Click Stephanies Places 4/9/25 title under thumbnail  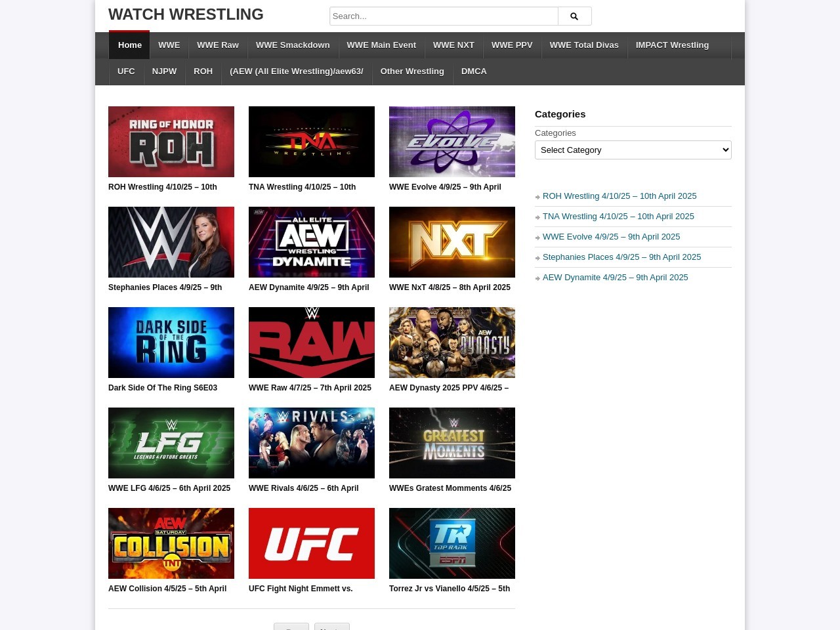[x=165, y=287]
